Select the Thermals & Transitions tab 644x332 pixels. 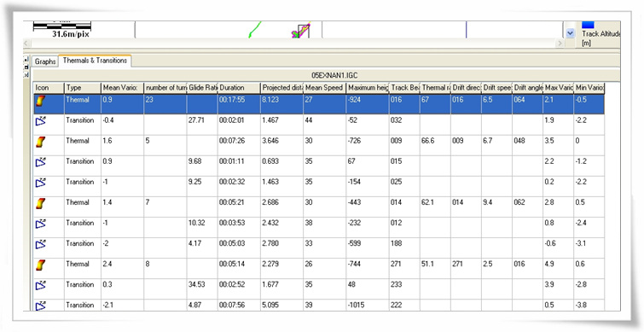click(x=95, y=61)
